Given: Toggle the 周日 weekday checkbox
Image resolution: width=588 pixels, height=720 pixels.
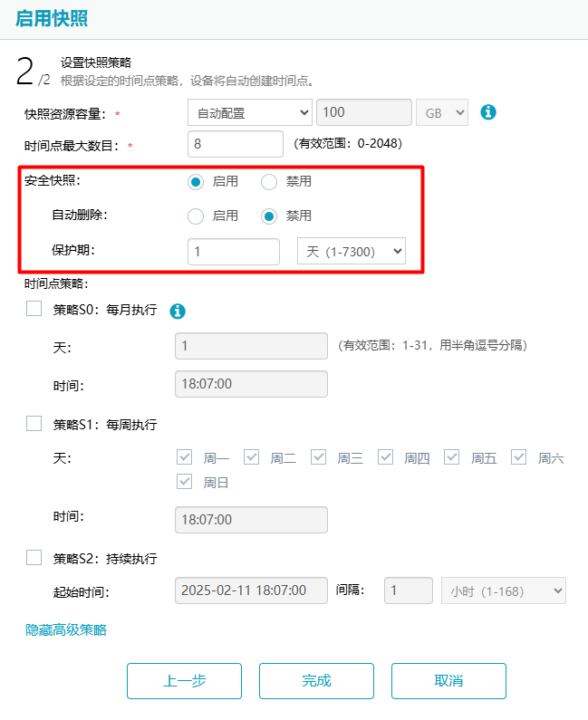Looking at the screenshot, I should 184,482.
